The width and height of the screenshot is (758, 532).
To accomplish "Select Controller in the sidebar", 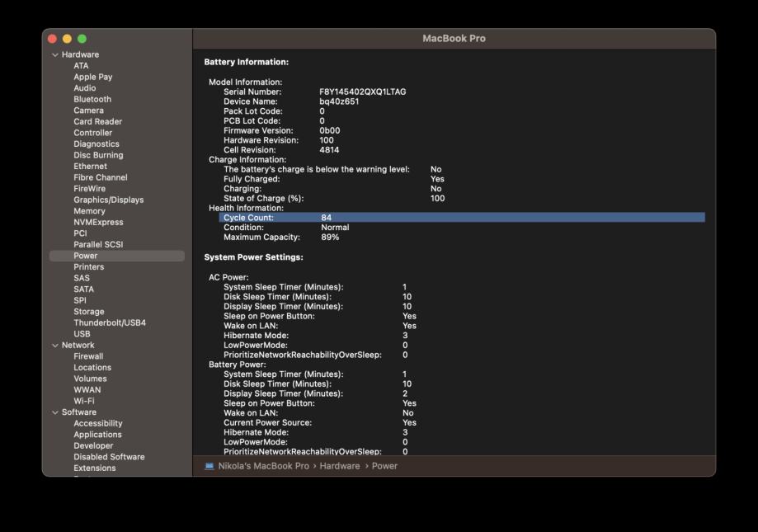I will pyautogui.click(x=93, y=133).
